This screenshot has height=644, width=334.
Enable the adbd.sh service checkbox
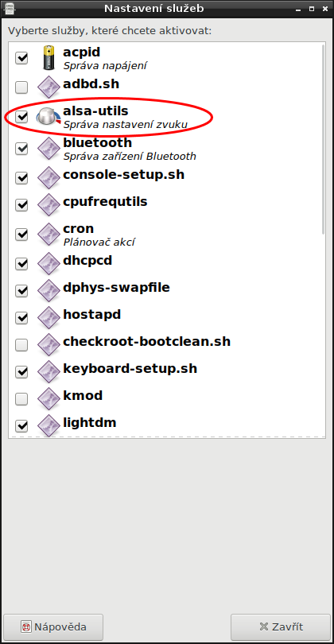[21, 87]
